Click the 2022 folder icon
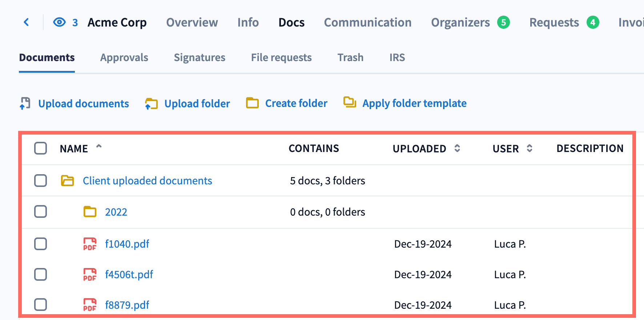Image resolution: width=644 pixels, height=320 pixels. (x=90, y=212)
